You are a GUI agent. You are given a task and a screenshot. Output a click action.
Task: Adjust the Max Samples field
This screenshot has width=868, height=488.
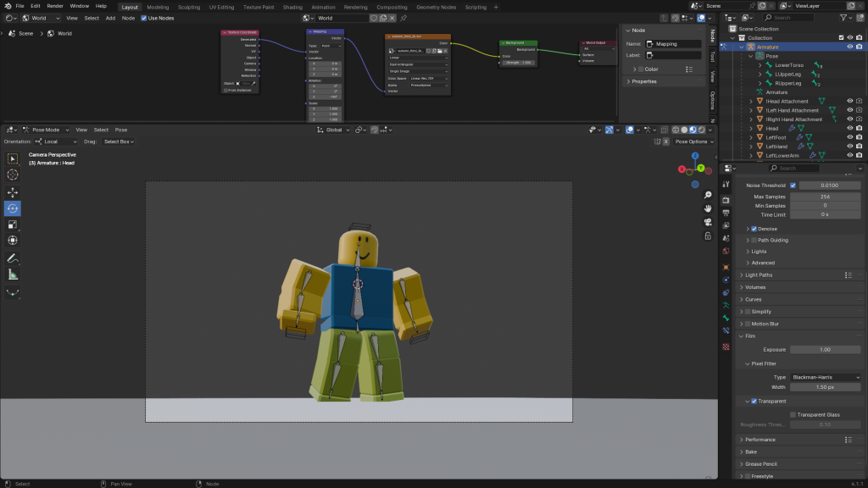(x=826, y=197)
